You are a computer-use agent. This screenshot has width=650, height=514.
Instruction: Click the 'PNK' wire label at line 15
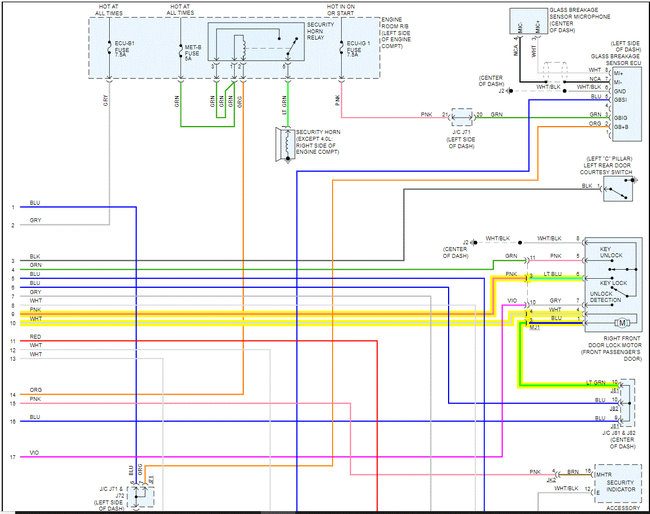coord(35,399)
